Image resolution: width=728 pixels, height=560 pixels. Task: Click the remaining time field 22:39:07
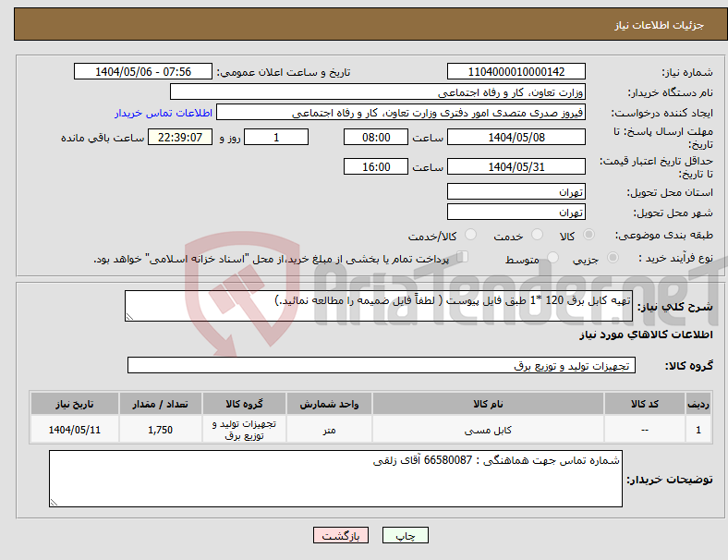(x=180, y=137)
